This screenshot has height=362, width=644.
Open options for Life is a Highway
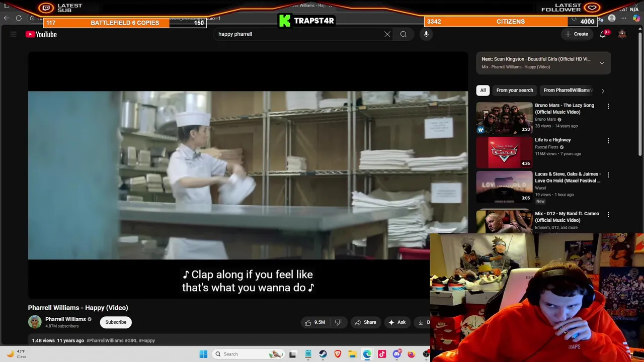pyautogui.click(x=608, y=141)
